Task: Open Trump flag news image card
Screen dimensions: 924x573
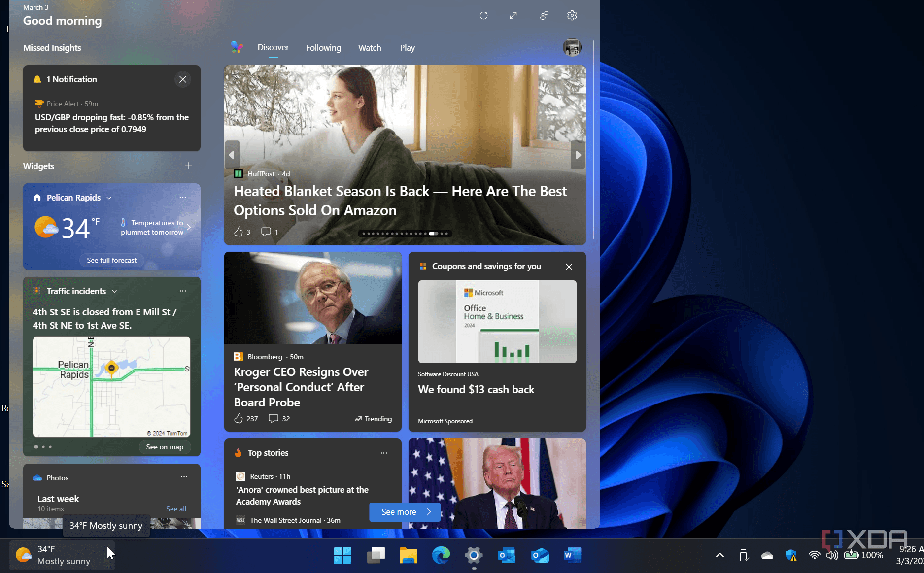Action: click(497, 483)
